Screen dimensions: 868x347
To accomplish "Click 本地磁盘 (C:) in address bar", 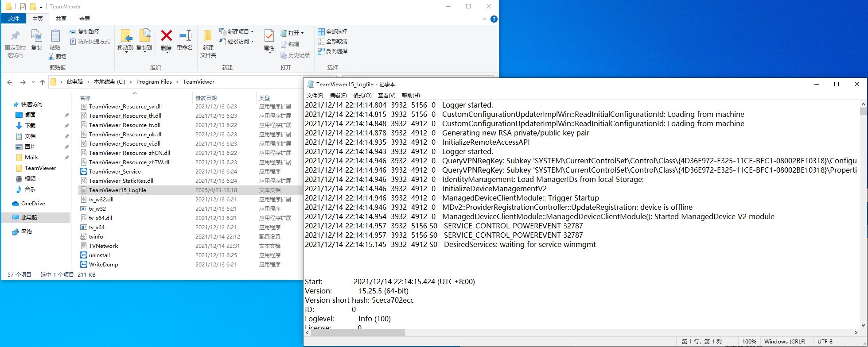I will [x=109, y=82].
